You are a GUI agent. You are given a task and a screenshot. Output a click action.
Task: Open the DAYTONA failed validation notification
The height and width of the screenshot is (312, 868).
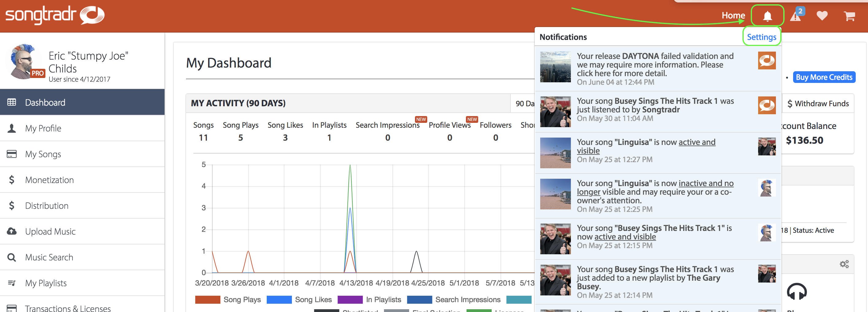tap(657, 68)
